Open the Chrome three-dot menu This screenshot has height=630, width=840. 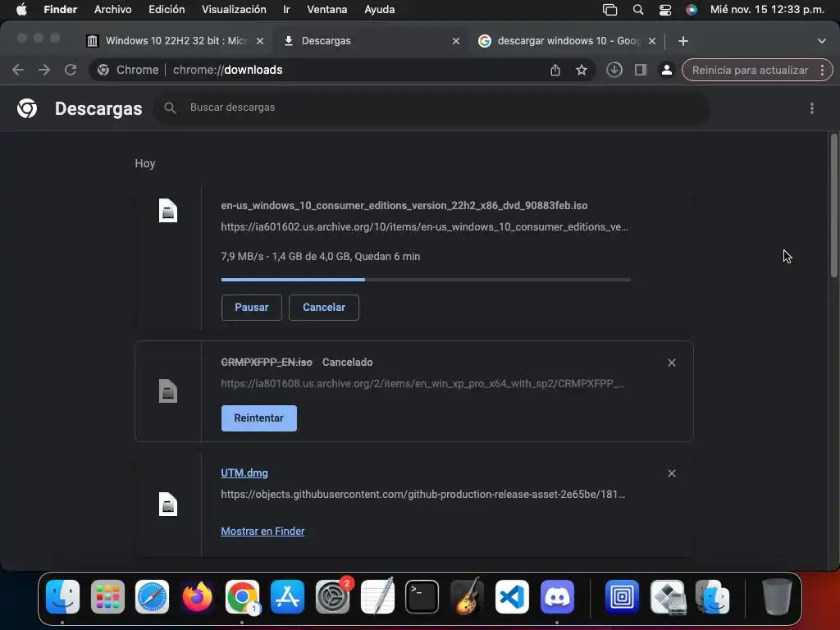822,70
